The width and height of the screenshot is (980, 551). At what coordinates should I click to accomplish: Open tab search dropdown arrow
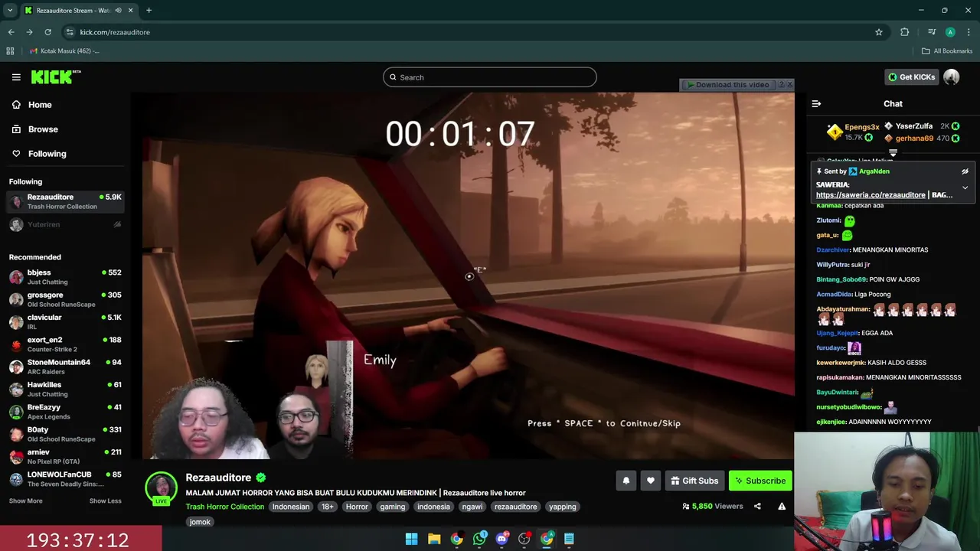coord(9,11)
